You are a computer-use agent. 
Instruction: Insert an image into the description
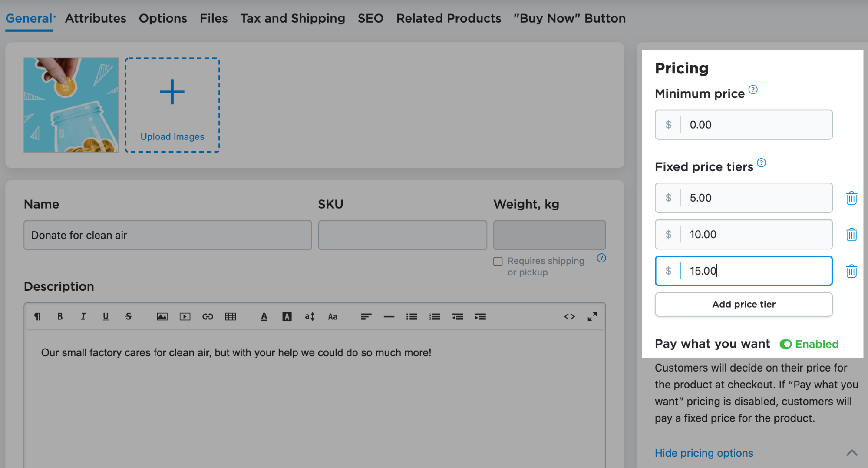[x=162, y=316]
